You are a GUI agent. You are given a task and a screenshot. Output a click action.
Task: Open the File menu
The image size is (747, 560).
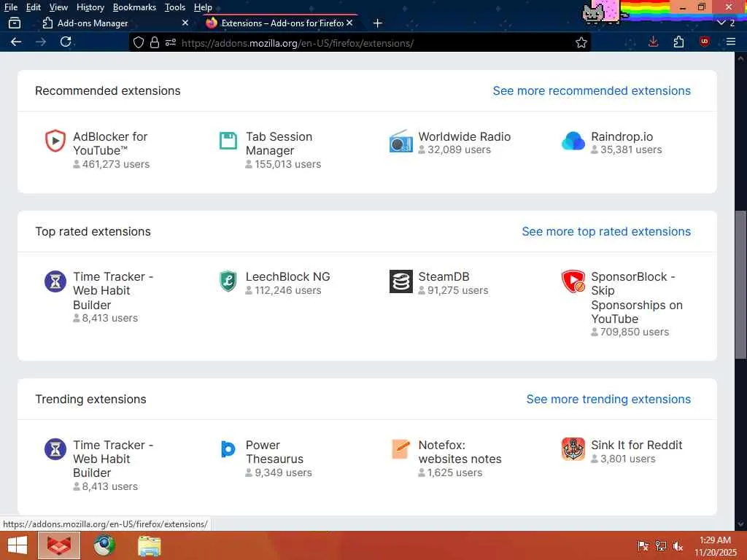coord(10,7)
